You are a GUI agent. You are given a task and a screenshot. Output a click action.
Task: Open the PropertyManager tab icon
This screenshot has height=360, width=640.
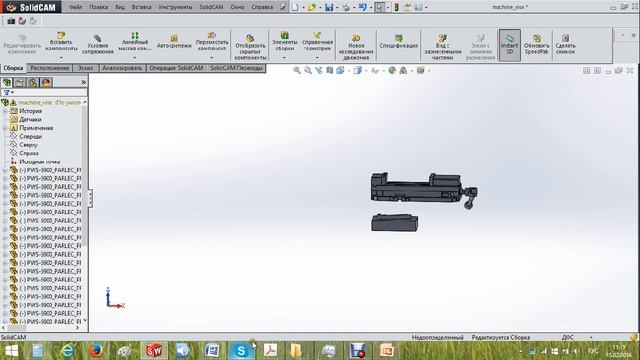[x=20, y=82]
